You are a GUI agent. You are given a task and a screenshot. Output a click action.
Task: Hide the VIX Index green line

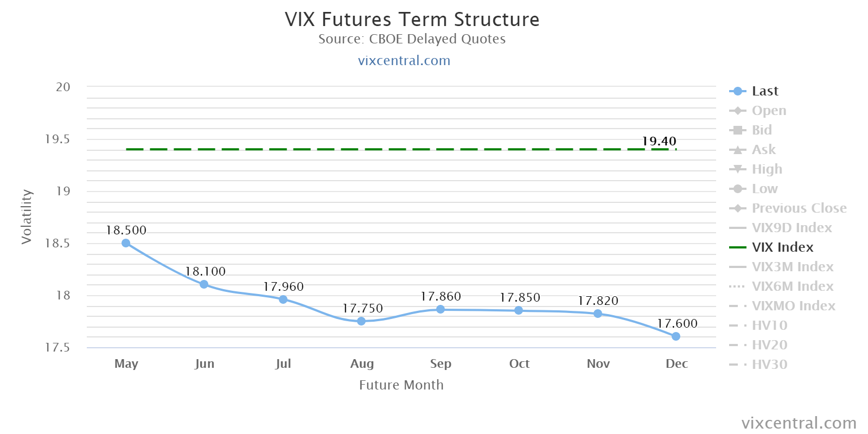782,247
